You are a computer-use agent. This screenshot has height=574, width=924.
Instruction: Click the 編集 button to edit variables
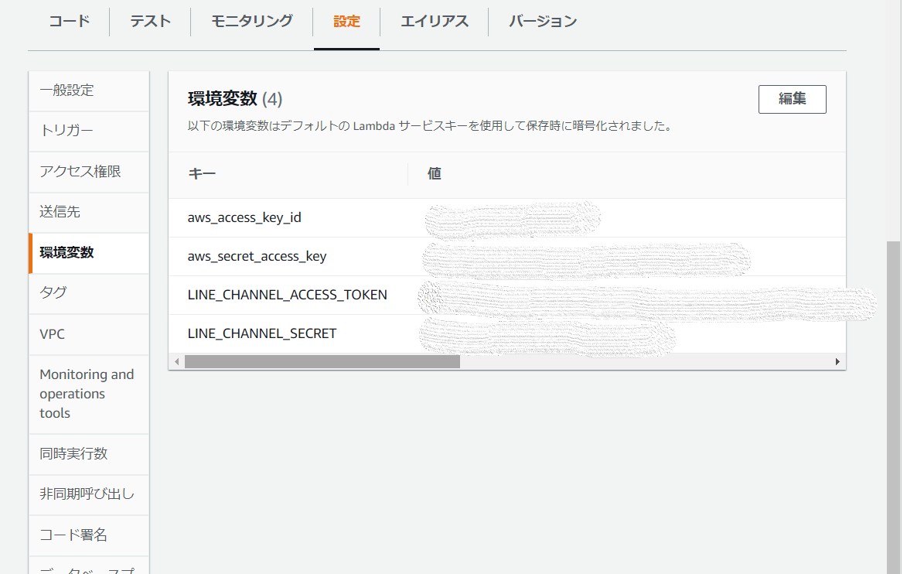point(792,99)
